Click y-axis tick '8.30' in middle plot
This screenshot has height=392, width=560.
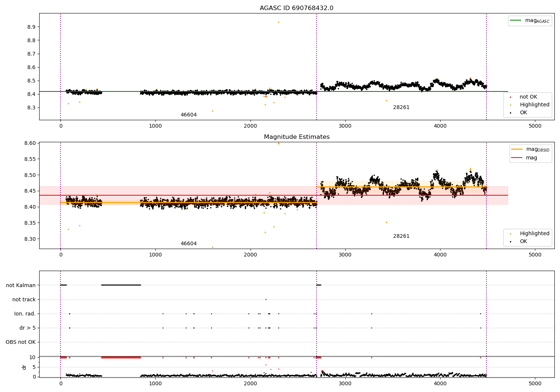pyautogui.click(x=30, y=239)
